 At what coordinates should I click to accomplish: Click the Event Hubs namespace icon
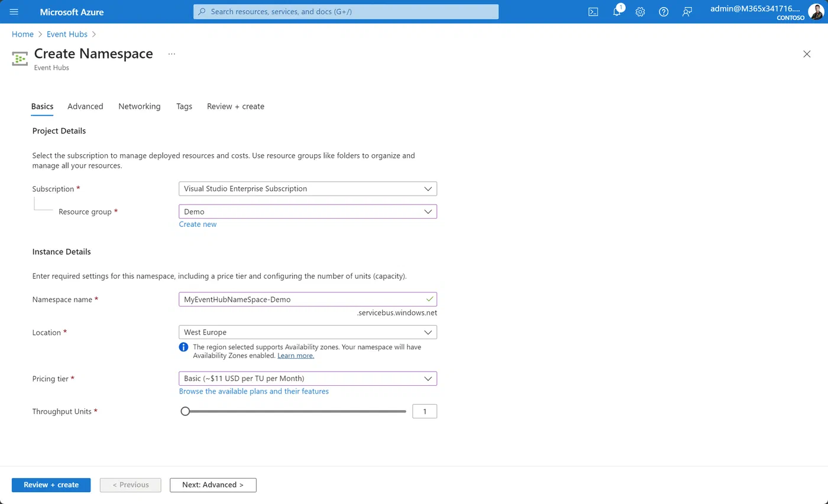[20, 59]
